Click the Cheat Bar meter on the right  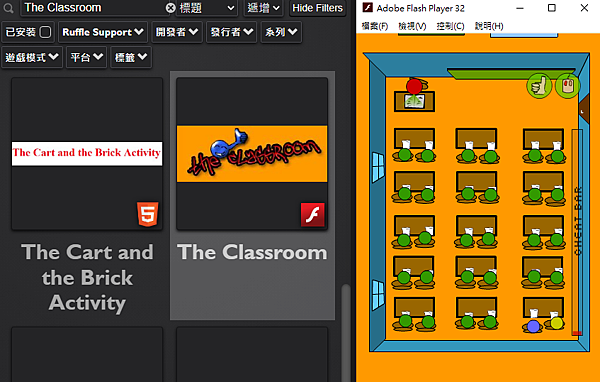577,233
